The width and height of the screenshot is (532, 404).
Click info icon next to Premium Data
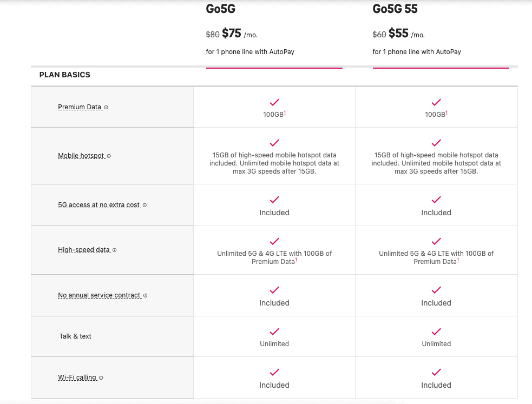pyautogui.click(x=106, y=107)
